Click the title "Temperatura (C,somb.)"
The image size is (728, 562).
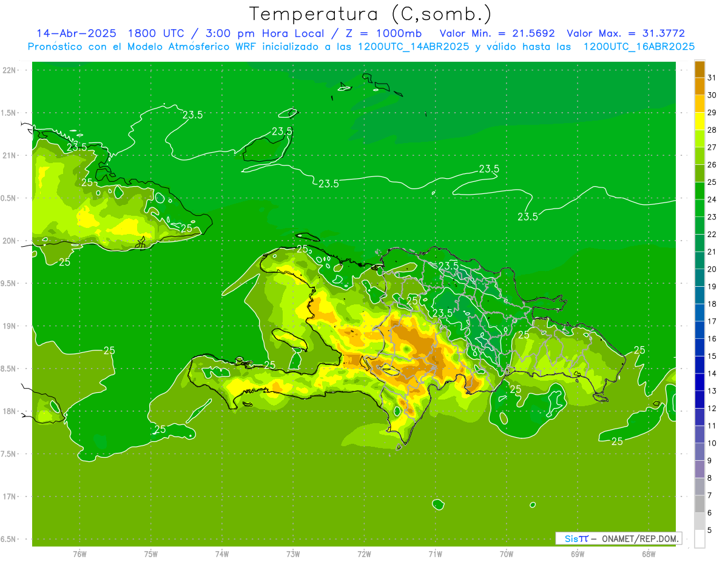(x=371, y=14)
